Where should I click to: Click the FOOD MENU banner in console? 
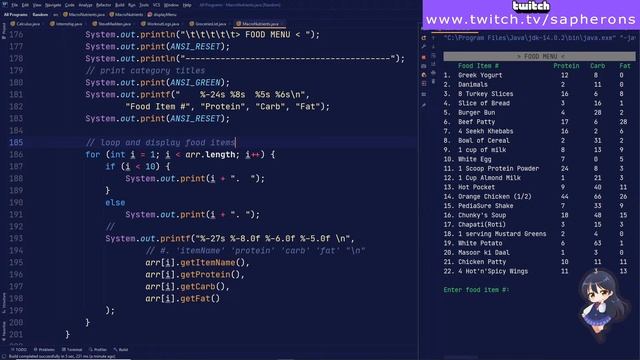(x=540, y=56)
